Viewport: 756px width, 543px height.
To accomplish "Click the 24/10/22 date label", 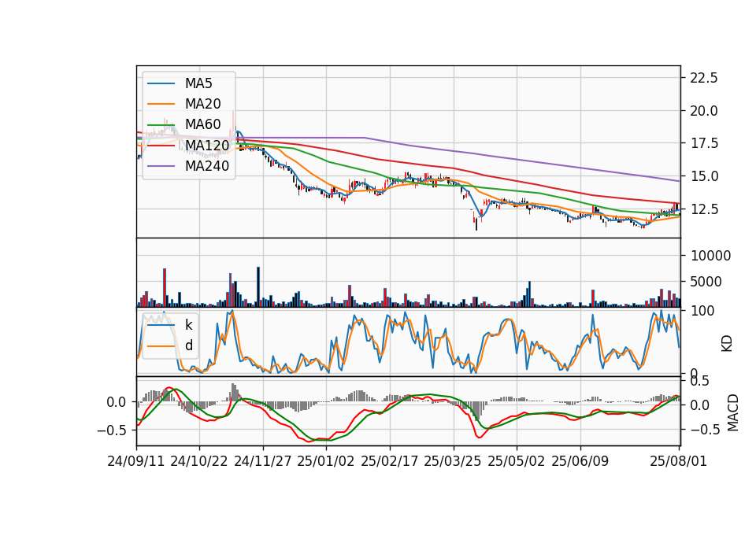I will (x=199, y=461).
